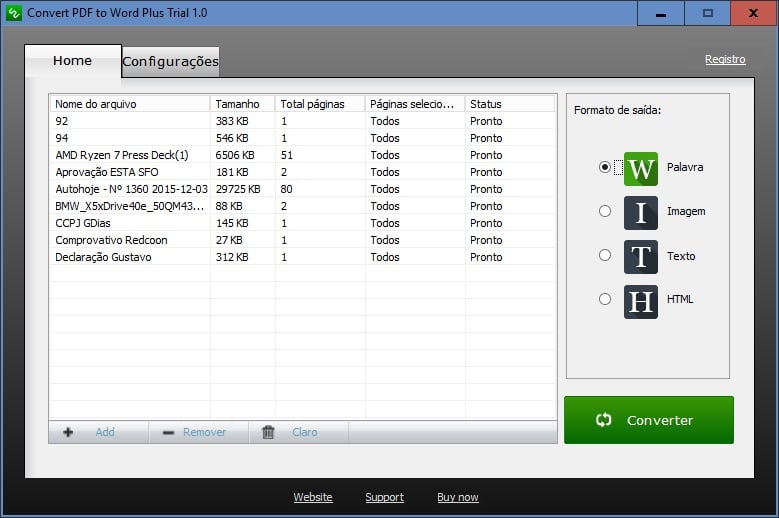Select the Palavra output radio button
779x518 pixels.
click(605, 167)
